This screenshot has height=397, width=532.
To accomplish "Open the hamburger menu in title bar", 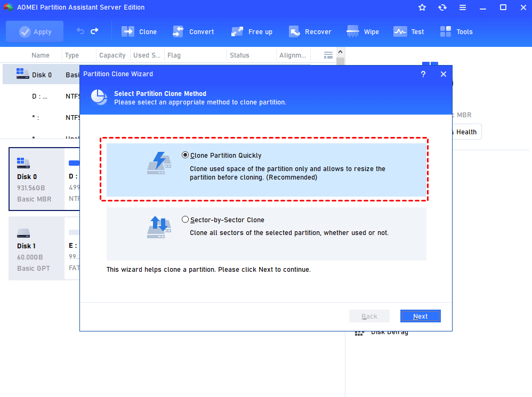I will pyautogui.click(x=463, y=7).
